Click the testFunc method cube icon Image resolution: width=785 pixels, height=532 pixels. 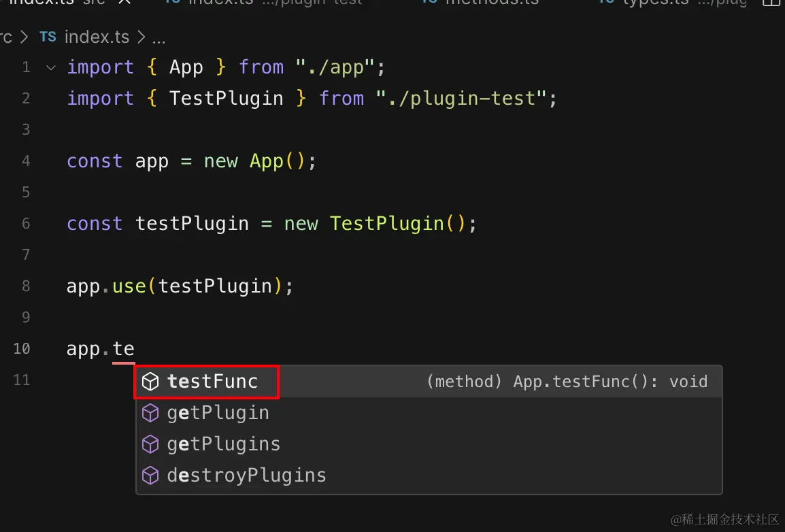point(150,382)
